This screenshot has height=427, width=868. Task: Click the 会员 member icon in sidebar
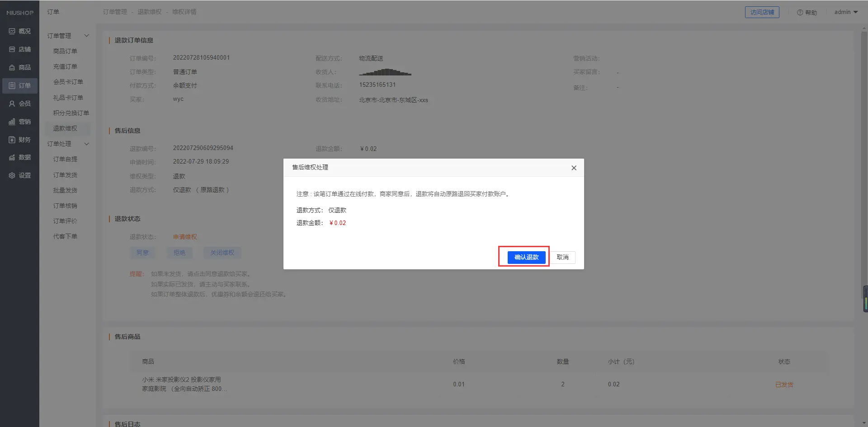tap(12, 103)
